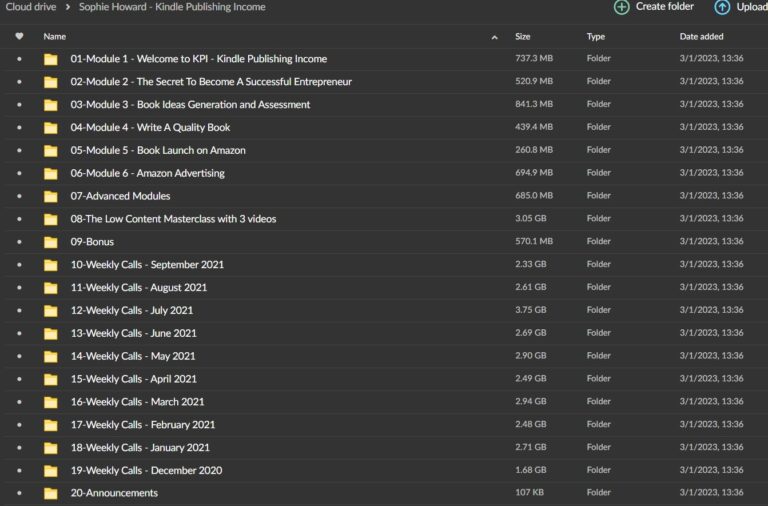Open 09-Bonus folder name
768x506 pixels.
pos(92,241)
